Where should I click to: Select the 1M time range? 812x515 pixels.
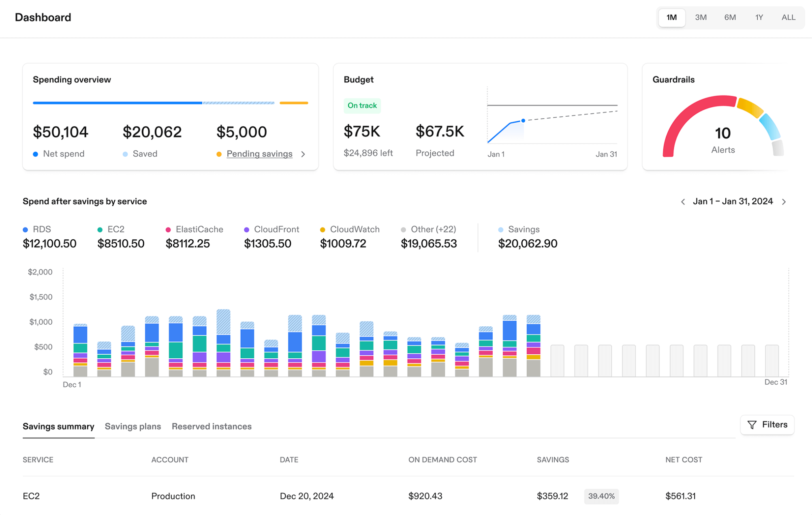point(671,17)
